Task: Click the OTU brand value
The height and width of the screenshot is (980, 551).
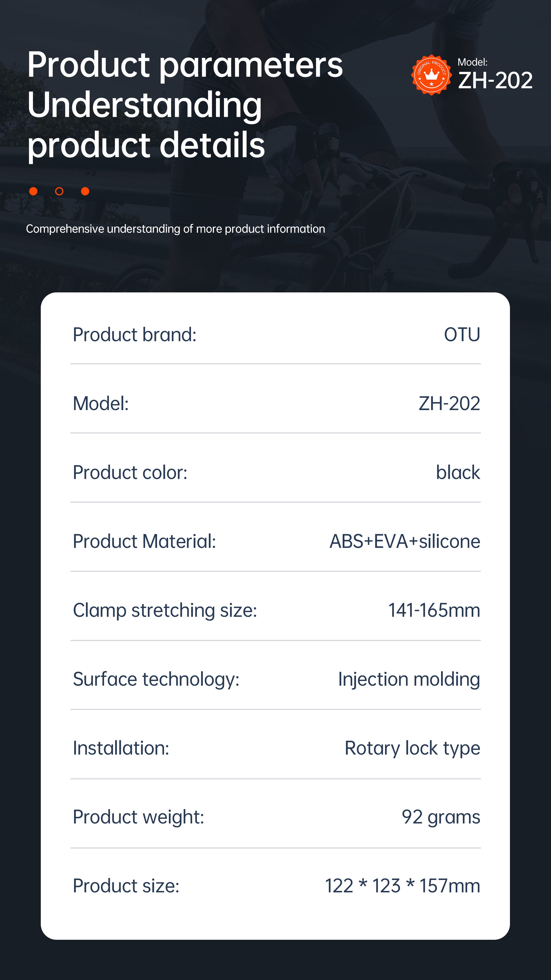Action: coord(462,335)
